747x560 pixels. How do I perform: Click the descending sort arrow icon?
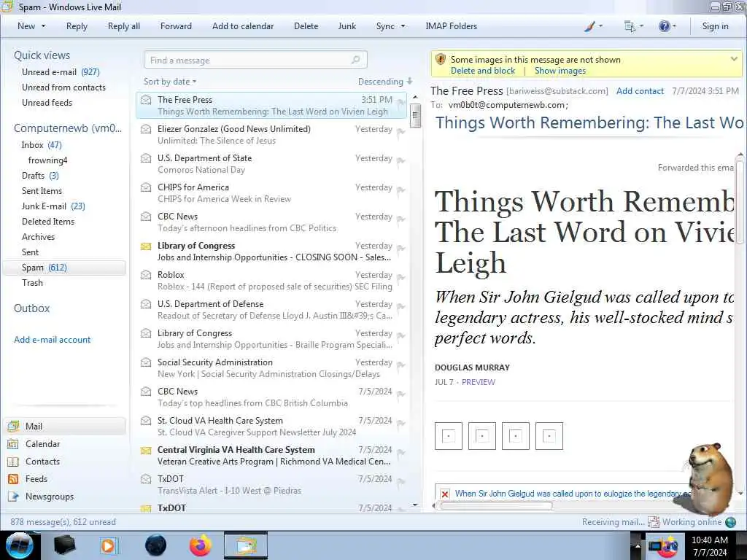click(410, 82)
